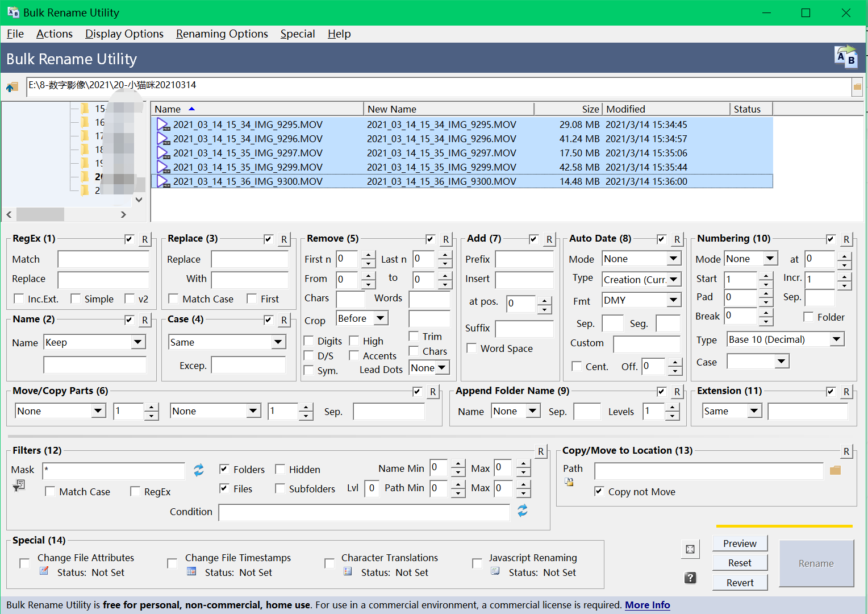The image size is (868, 614).
Task: Click the filter list icon below Mask label
Action: pyautogui.click(x=19, y=486)
